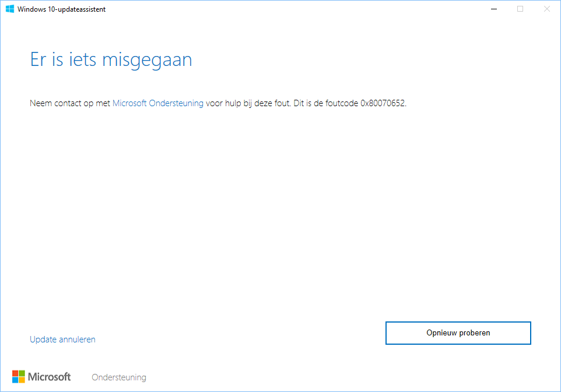Click the Opnieuw proberen button
The width and height of the screenshot is (561, 392).
point(458,333)
